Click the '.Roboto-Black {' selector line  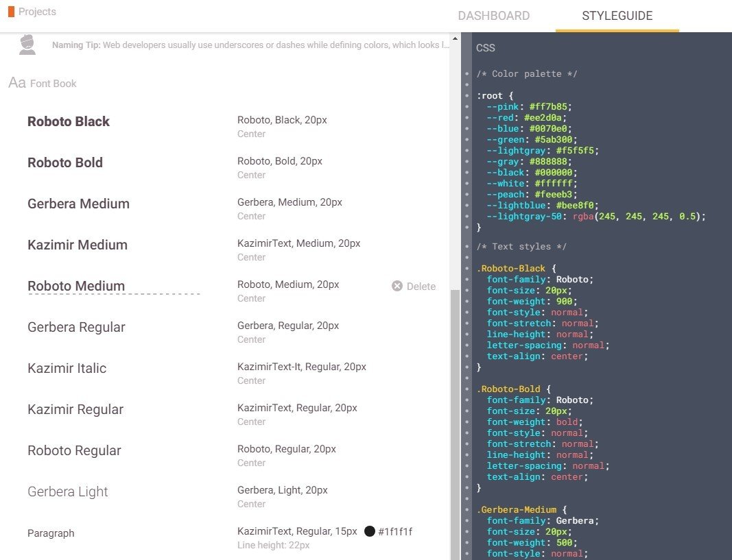point(517,269)
